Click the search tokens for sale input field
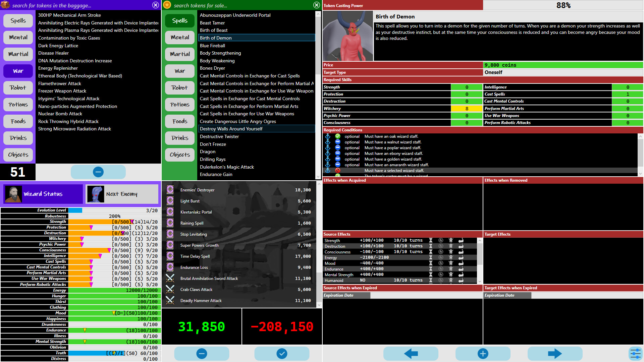644x362 pixels. [x=235, y=5]
